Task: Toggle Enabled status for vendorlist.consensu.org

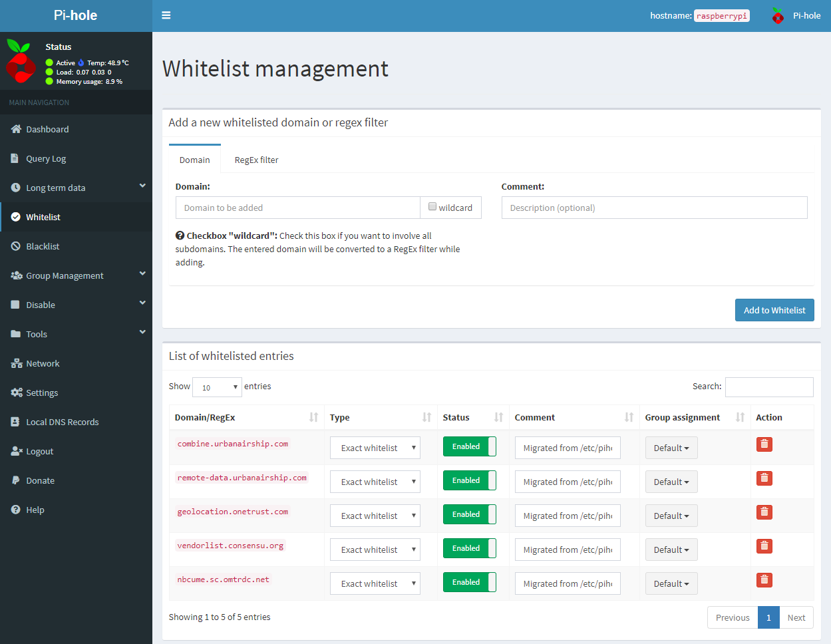Action: click(470, 548)
